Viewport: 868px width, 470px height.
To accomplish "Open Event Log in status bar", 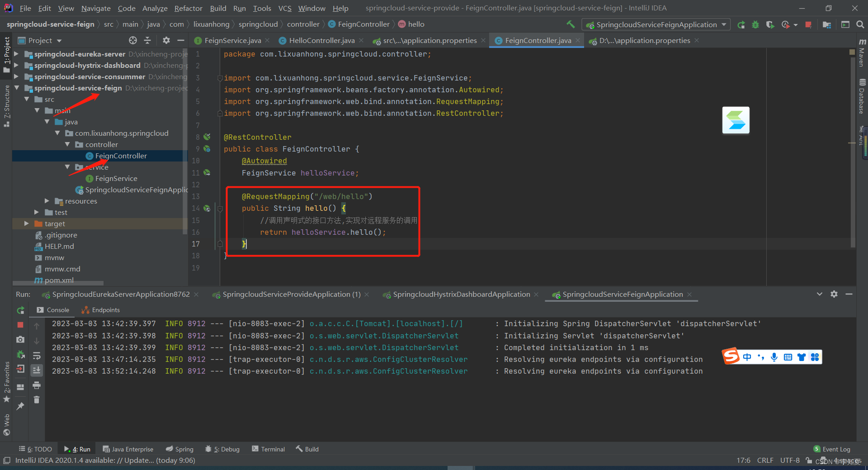I will (x=832, y=449).
